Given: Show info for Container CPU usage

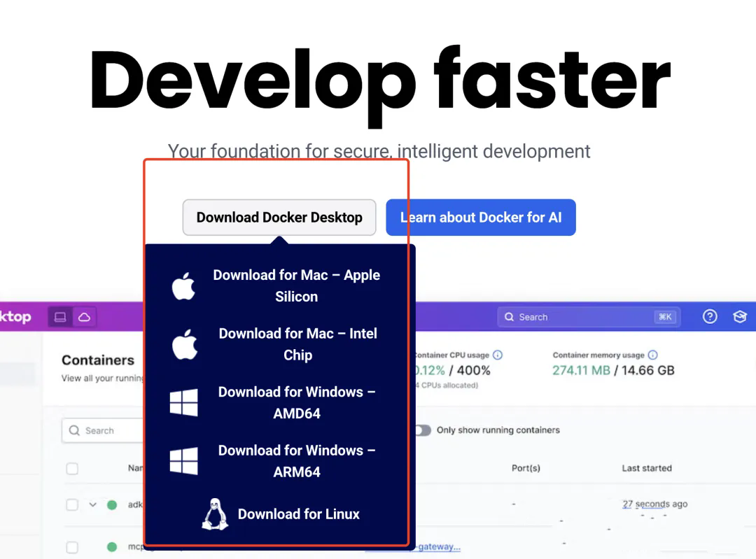Looking at the screenshot, I should [498, 355].
